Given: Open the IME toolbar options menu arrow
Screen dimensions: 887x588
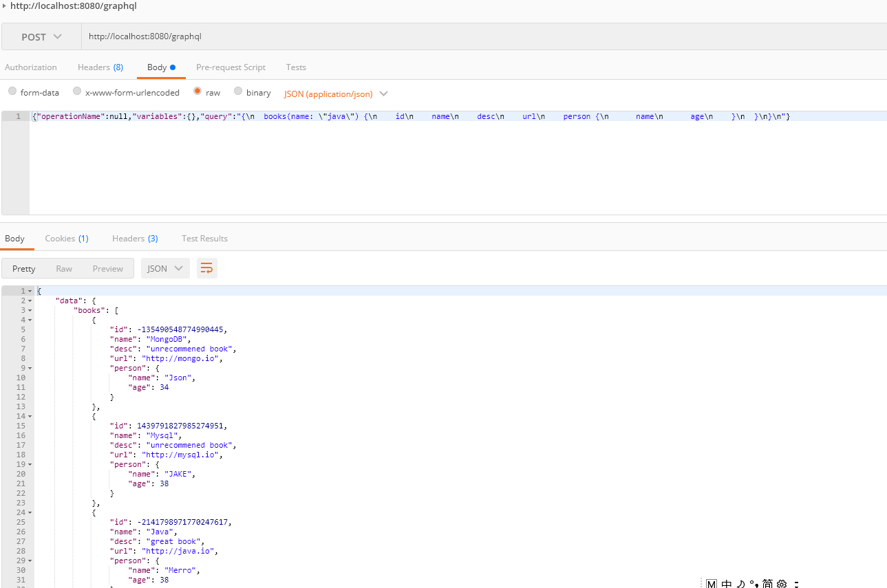Looking at the screenshot, I should (x=796, y=584).
